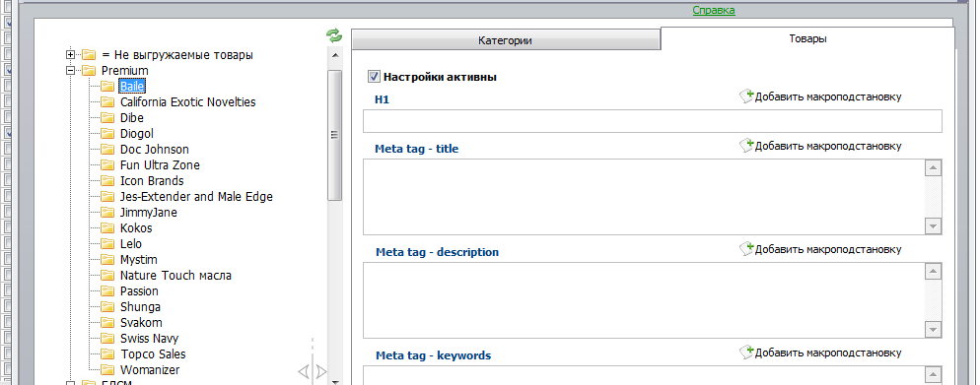This screenshot has height=385, width=980.
Task: Click into the H1 input field
Action: pyautogui.click(x=653, y=121)
